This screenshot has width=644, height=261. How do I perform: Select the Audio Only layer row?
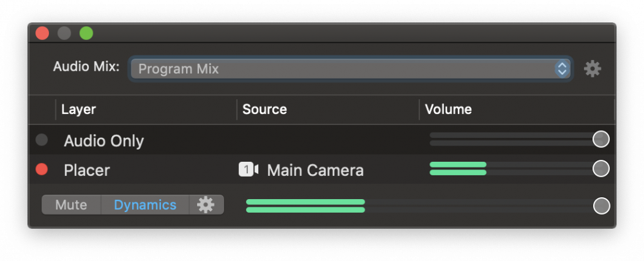pos(321,140)
